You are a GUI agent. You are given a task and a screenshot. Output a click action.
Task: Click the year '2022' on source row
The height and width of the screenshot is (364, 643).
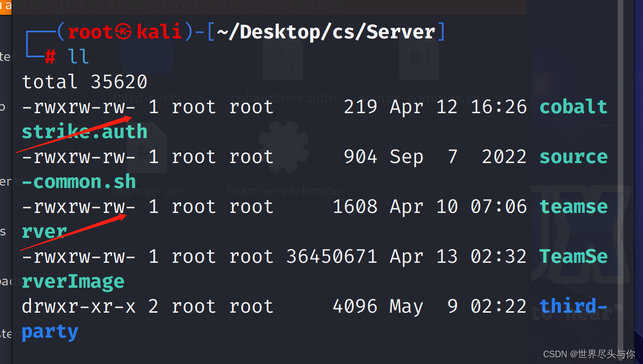(x=504, y=157)
